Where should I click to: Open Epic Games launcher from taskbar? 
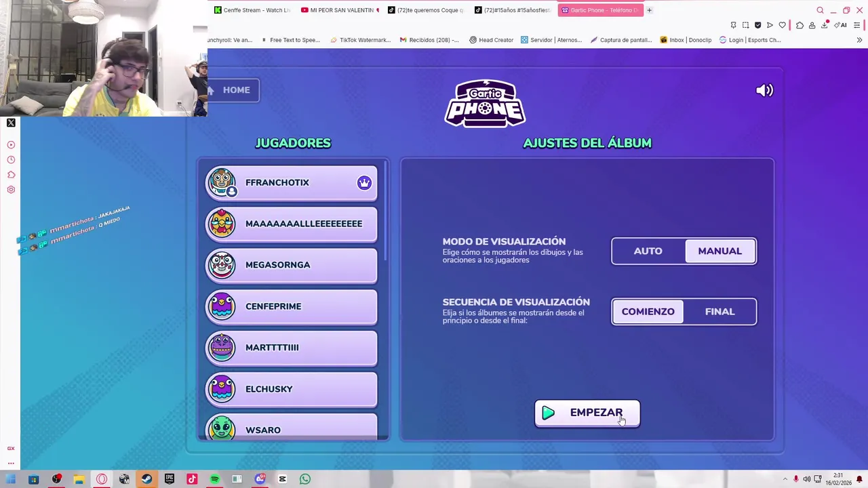coord(170,480)
